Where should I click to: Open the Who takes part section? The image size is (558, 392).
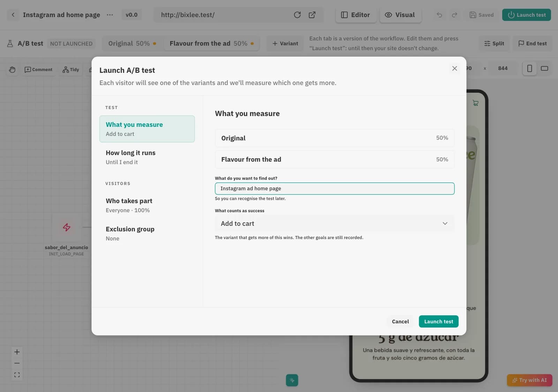coord(147,205)
